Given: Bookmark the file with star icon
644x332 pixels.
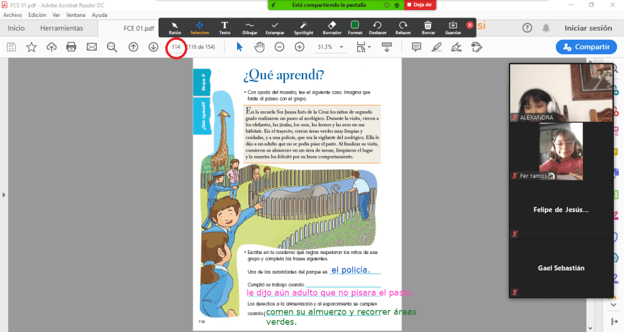Looking at the screenshot, I should (x=31, y=47).
